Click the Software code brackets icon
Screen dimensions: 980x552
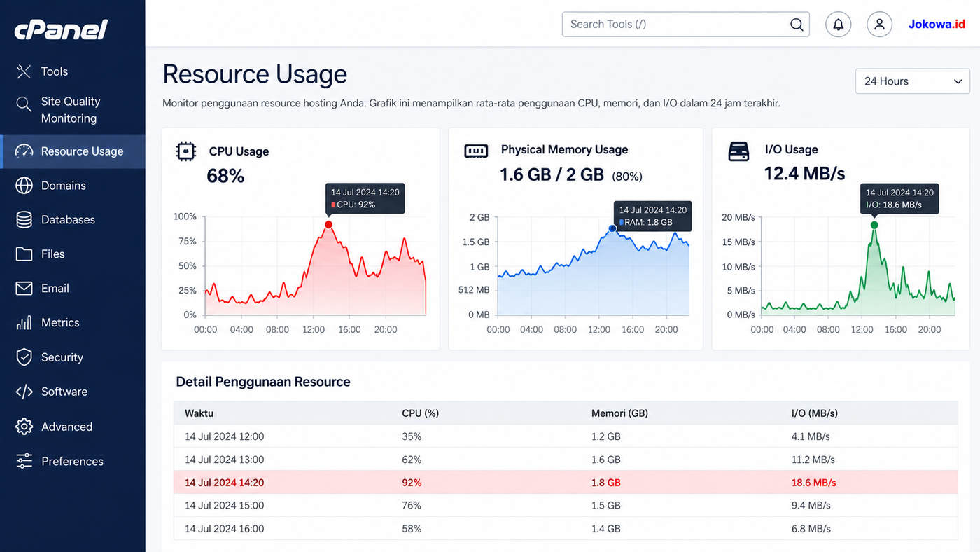24,392
